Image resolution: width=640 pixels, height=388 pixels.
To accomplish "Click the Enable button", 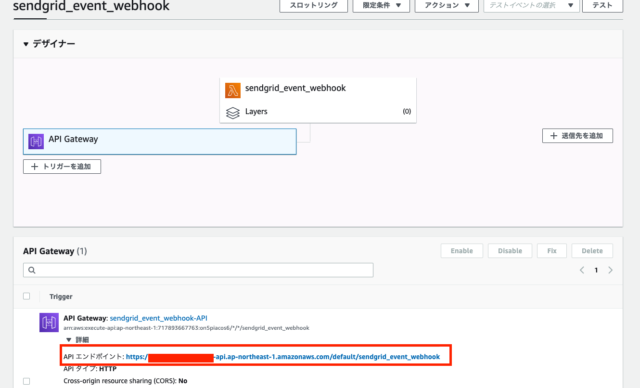I will pyautogui.click(x=462, y=251).
